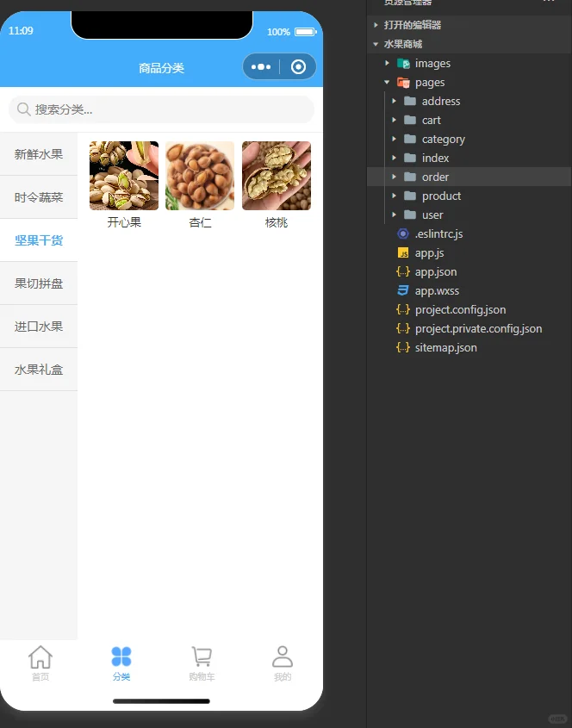Select the 时令蔬菜 category
The height and width of the screenshot is (728, 572).
click(x=39, y=197)
